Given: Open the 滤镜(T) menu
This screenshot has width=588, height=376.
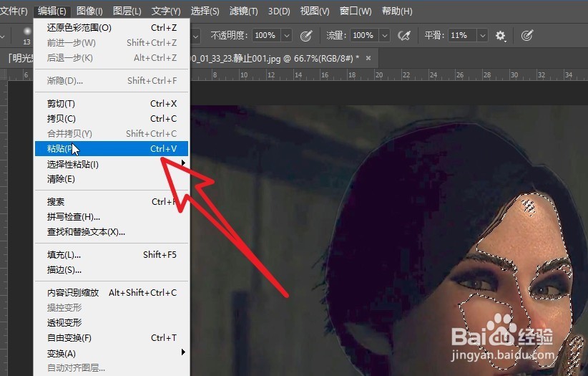Looking at the screenshot, I should (244, 11).
